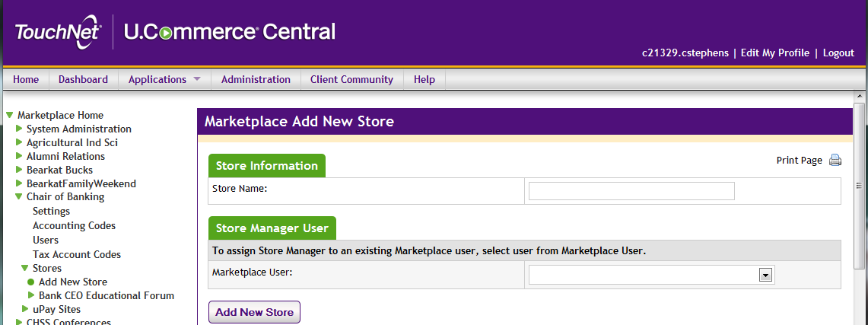This screenshot has width=868, height=325.
Task: Click the c21329.cstephens username
Action: pyautogui.click(x=685, y=53)
